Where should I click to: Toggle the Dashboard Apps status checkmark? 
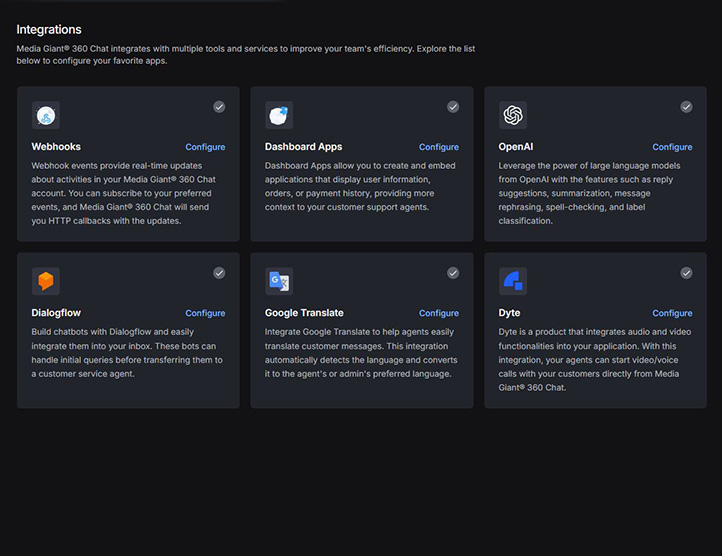point(453,107)
